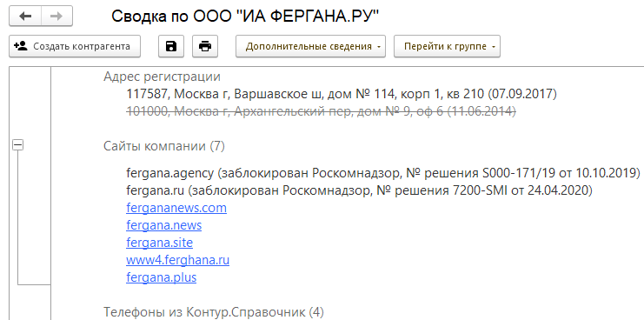Print the summary using the printer icon
Screen dimensions: 644x320
[205, 46]
